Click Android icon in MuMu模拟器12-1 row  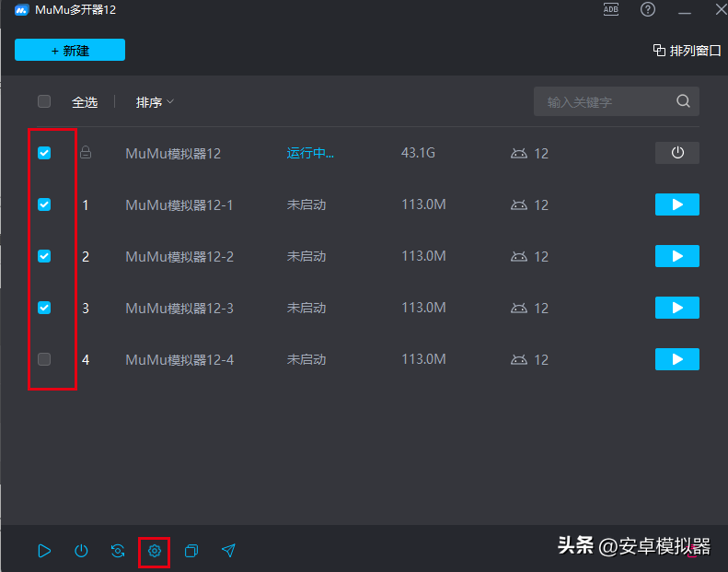518,204
